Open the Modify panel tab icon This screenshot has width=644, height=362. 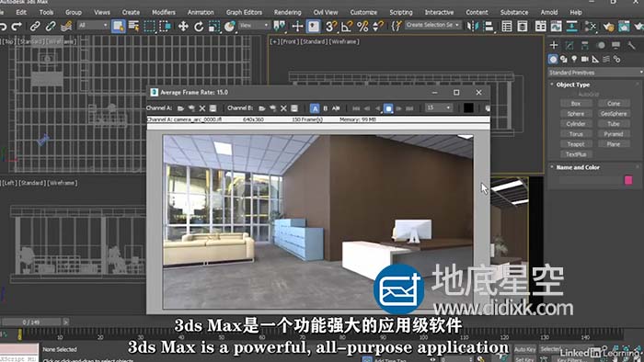[x=569, y=45]
